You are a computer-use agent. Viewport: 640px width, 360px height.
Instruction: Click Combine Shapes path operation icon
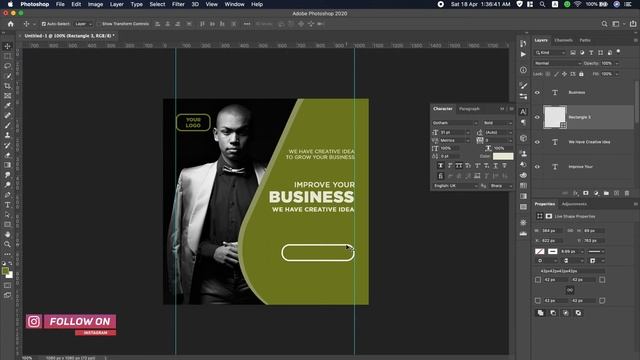pos(540,313)
